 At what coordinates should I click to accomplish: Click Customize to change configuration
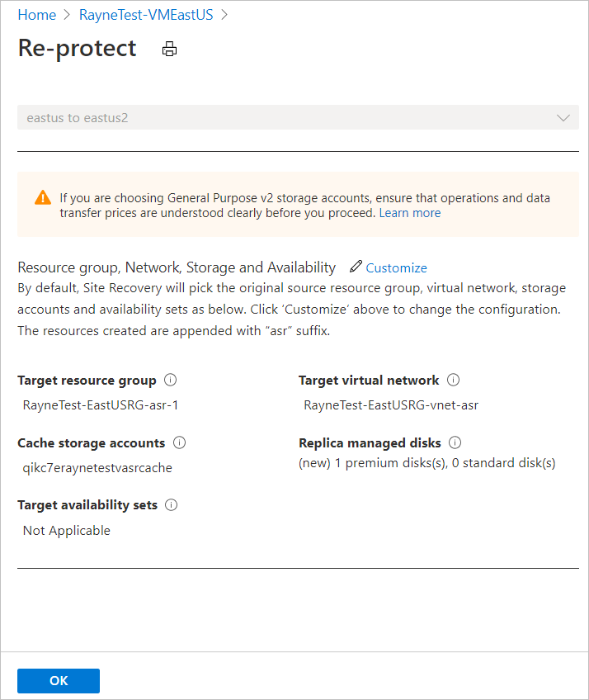(x=397, y=267)
